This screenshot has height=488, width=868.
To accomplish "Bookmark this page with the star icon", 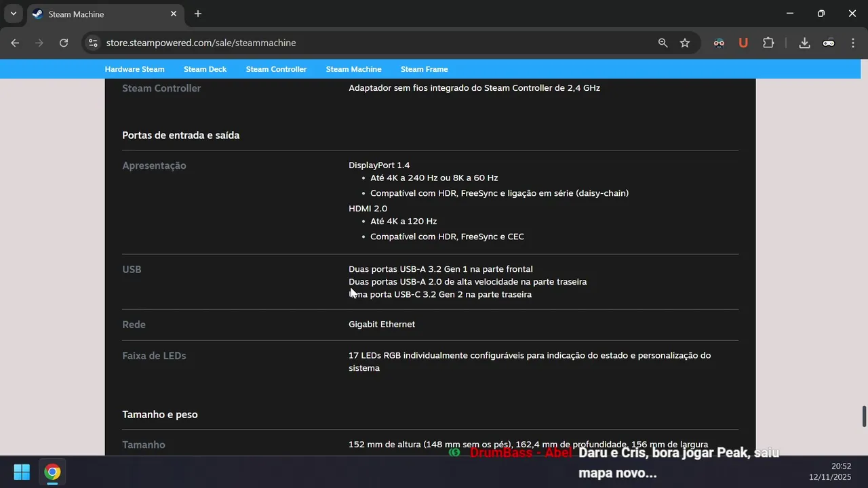I will [685, 43].
